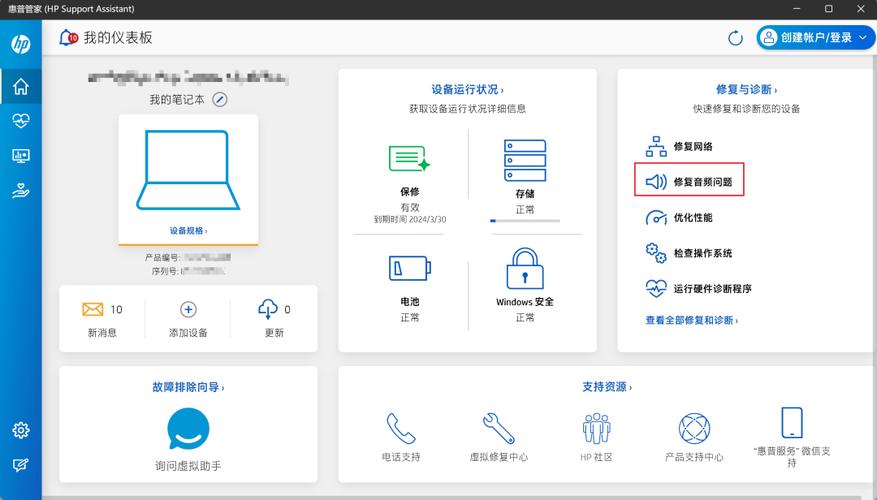Click the storage usage progress bar
The height and width of the screenshot is (500, 877).
[524, 220]
